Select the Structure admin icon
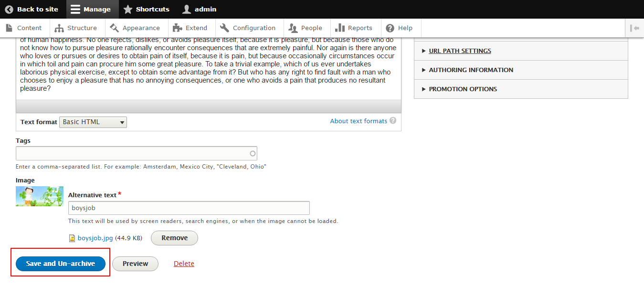The width and height of the screenshot is (644, 308). point(58,28)
